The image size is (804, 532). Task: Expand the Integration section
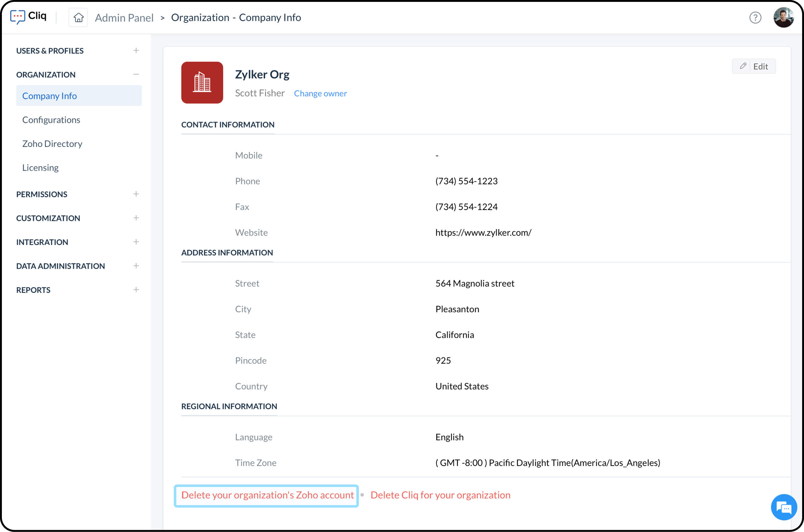point(136,242)
